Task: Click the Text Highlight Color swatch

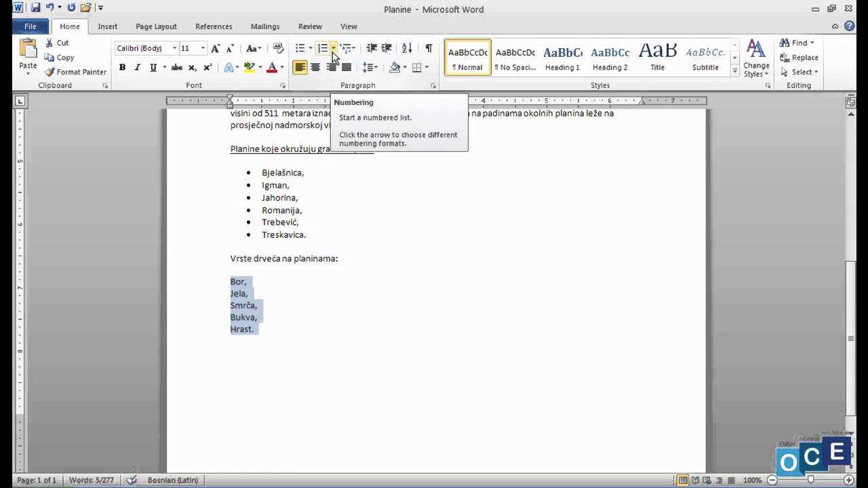Action: (250, 67)
